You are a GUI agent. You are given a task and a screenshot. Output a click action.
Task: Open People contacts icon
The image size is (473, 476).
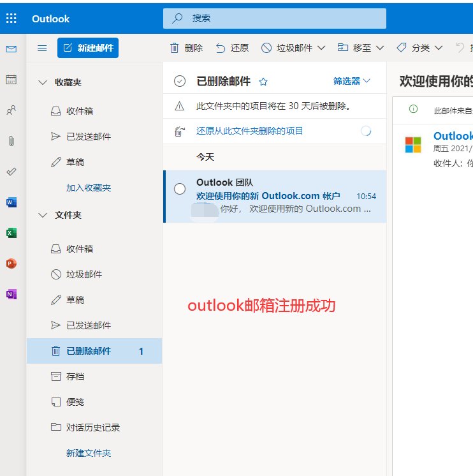(11, 110)
